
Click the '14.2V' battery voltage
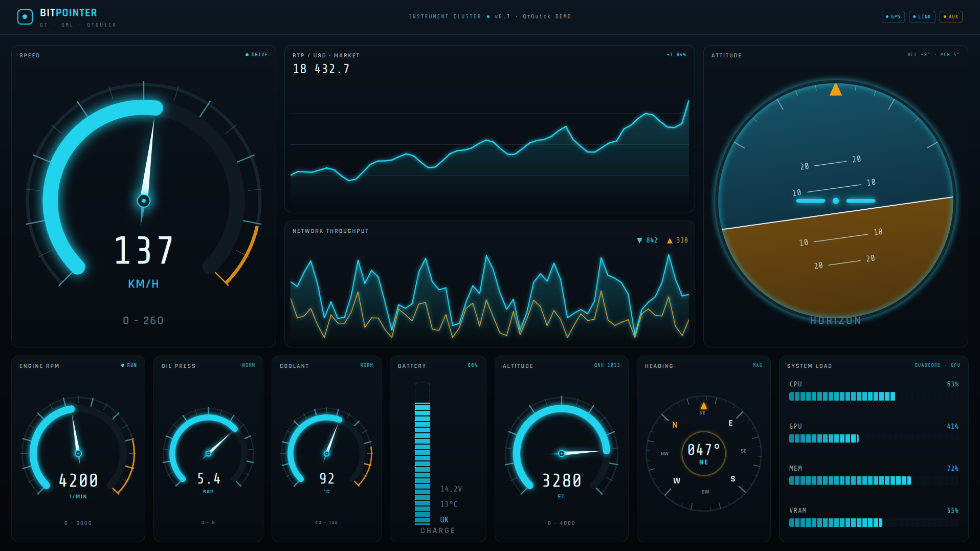(x=451, y=489)
